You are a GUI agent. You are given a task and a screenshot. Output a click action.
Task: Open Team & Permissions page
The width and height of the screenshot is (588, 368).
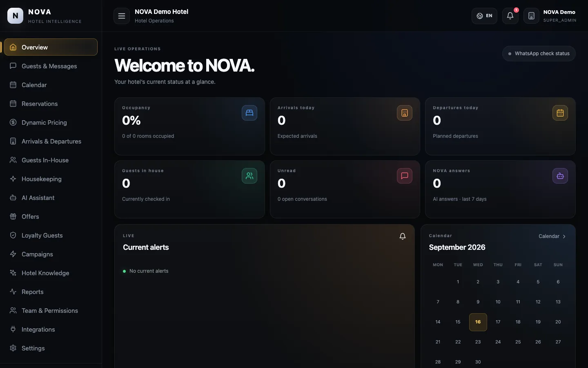click(51, 310)
